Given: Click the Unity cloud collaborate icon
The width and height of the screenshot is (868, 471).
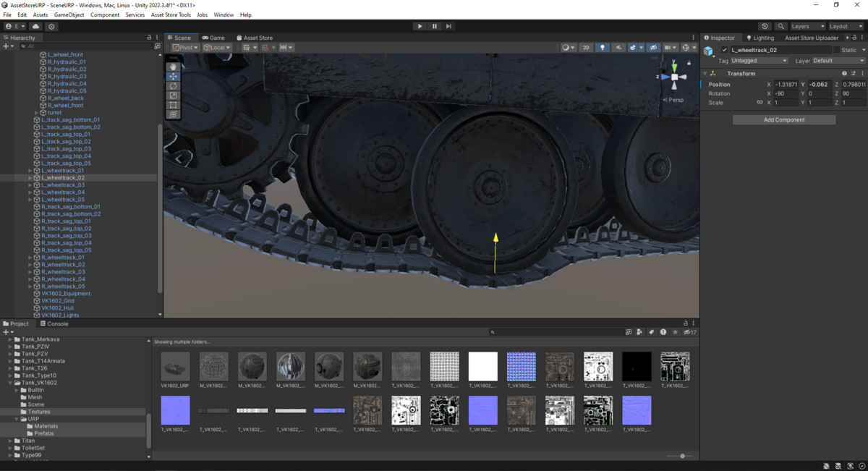Looking at the screenshot, I should [x=35, y=26].
